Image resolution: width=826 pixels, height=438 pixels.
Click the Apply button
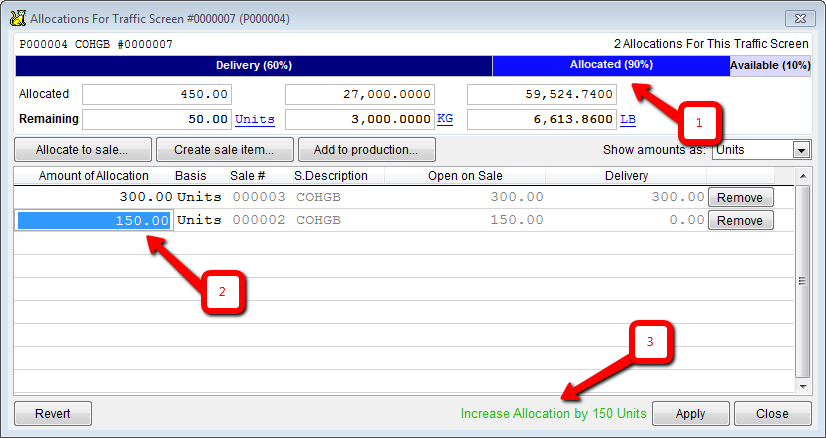pyautogui.click(x=691, y=414)
